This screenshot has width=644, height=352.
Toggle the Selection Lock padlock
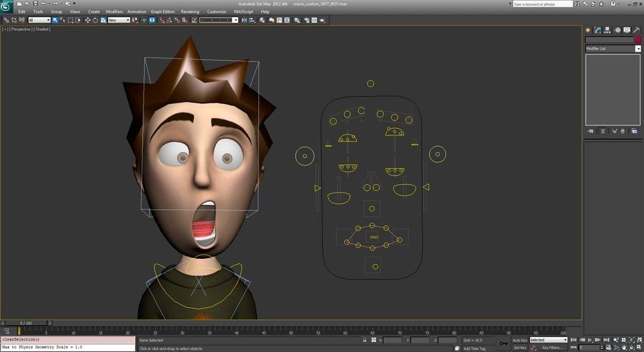tap(364, 340)
